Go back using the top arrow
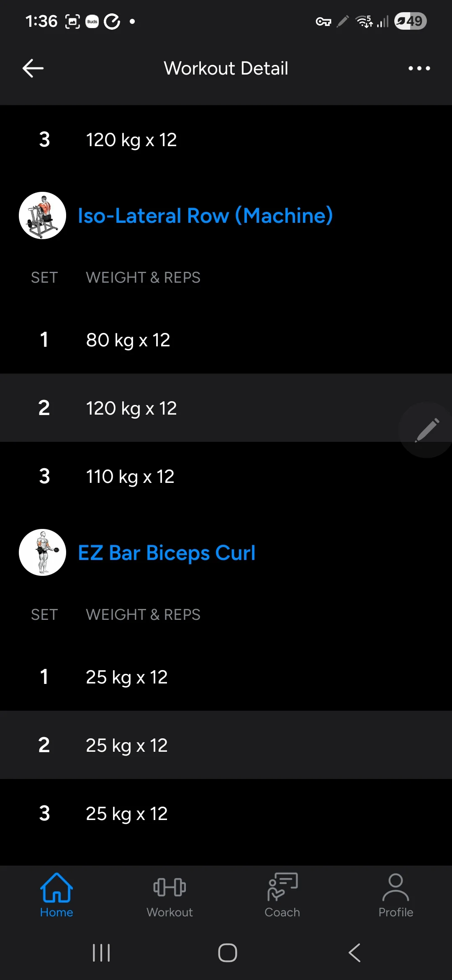The height and width of the screenshot is (980, 452). click(x=33, y=68)
